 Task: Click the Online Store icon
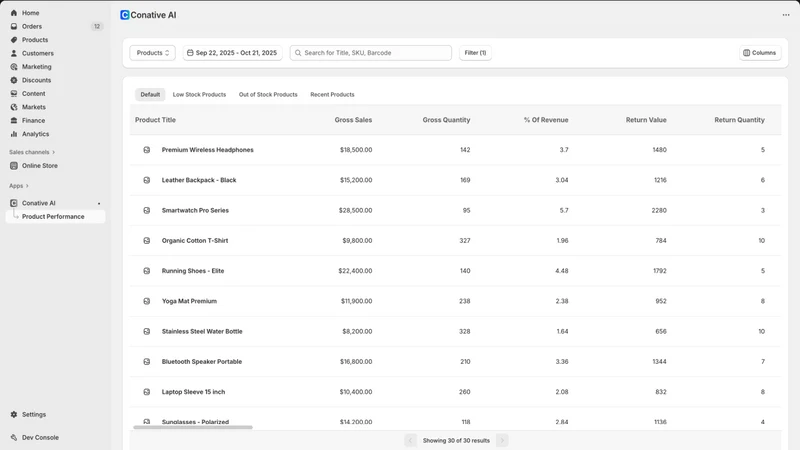(x=14, y=166)
